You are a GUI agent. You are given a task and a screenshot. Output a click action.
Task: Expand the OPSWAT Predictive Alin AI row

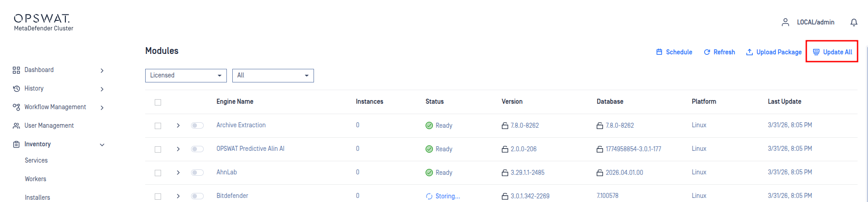pyautogui.click(x=178, y=149)
